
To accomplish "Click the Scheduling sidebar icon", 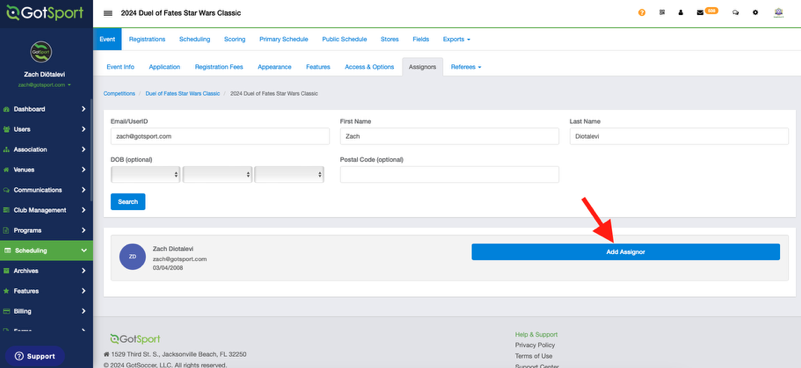I will pos(7,250).
